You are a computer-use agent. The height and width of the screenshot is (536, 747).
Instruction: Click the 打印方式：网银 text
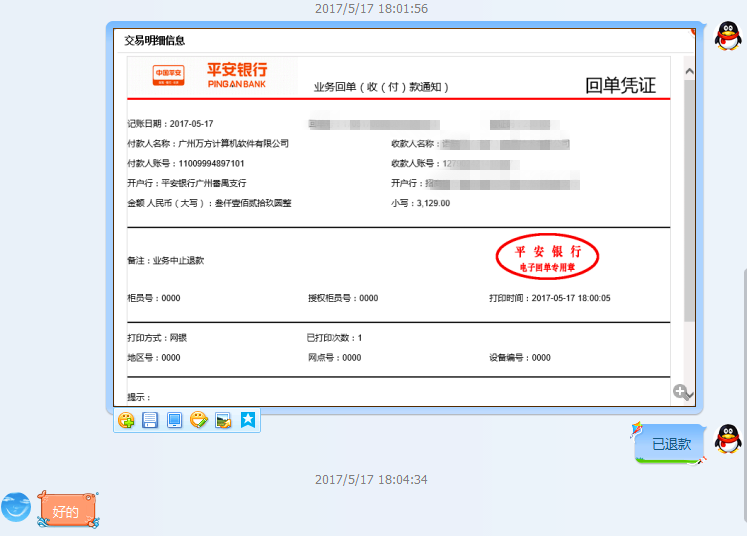coord(157,338)
